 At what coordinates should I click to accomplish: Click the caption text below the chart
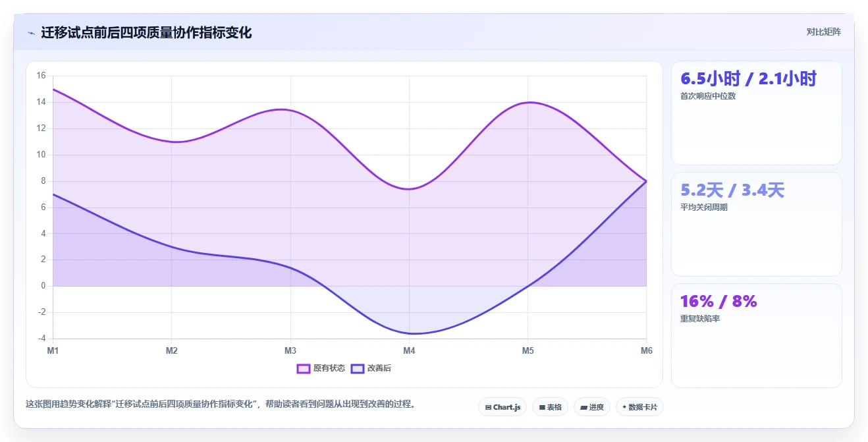coord(221,404)
